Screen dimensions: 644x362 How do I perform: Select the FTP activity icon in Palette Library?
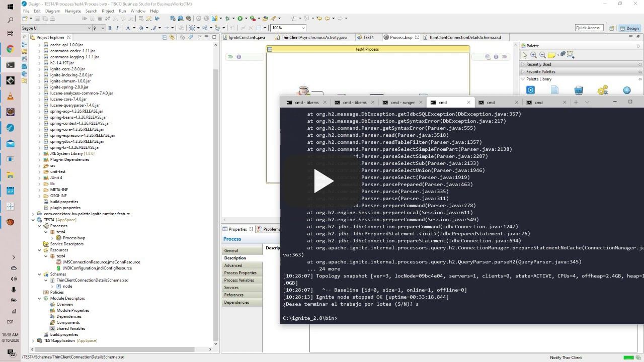click(579, 90)
